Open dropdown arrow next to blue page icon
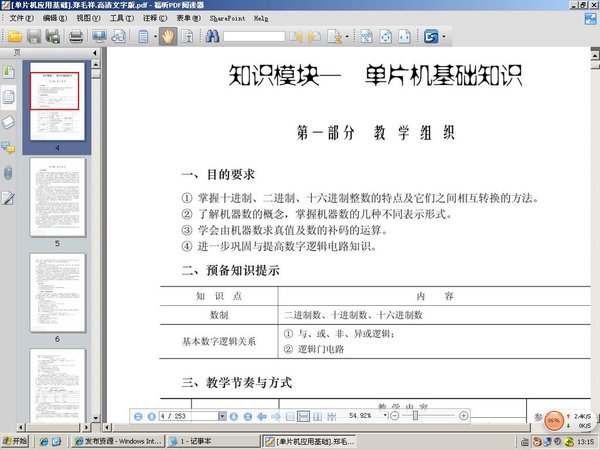The image size is (600, 450). (155, 37)
